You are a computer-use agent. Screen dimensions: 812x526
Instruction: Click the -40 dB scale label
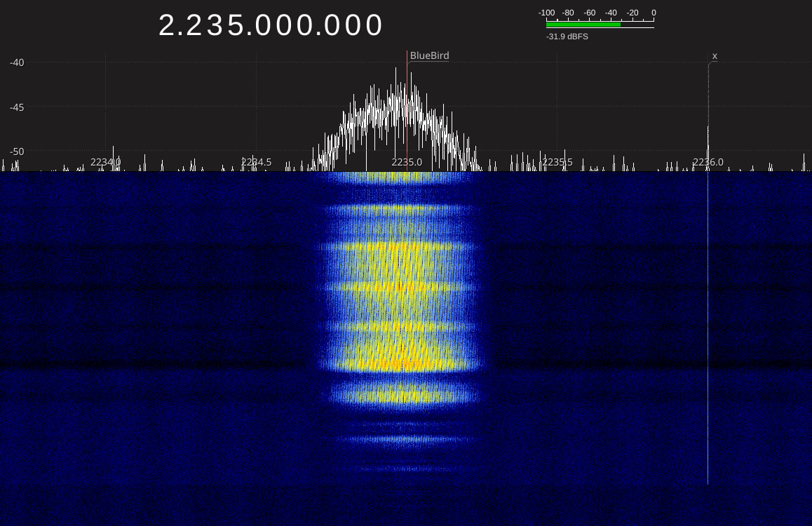tap(17, 62)
